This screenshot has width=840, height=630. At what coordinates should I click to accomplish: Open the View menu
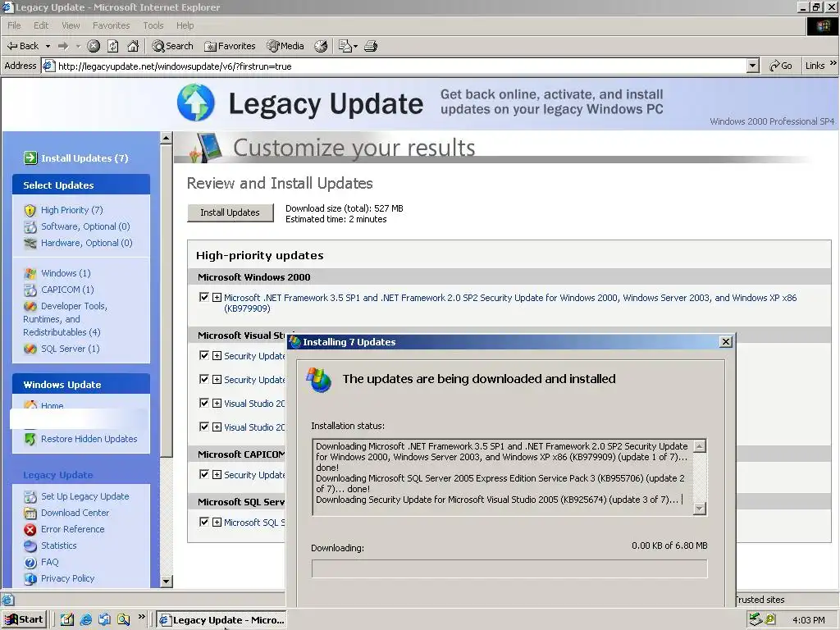[71, 25]
